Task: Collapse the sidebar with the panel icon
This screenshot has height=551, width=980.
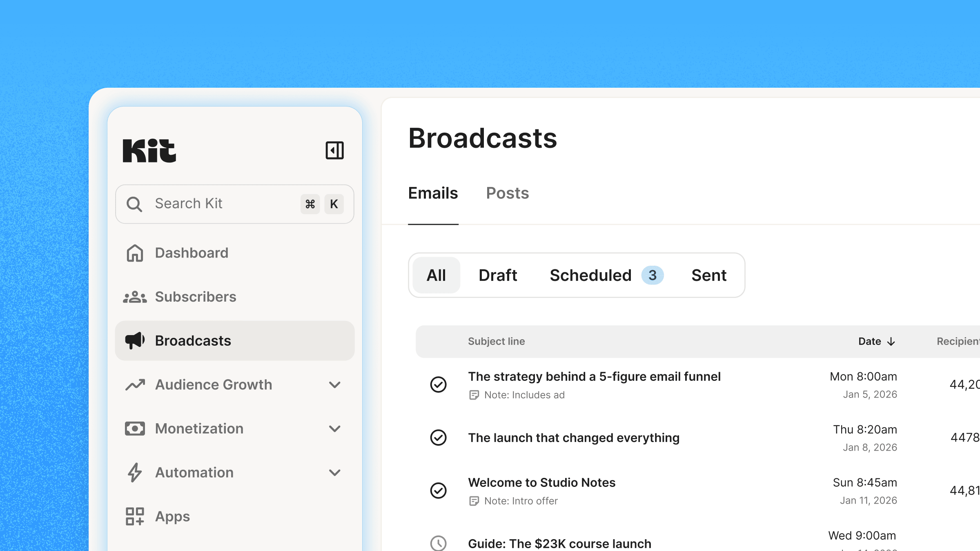Action: [334, 150]
